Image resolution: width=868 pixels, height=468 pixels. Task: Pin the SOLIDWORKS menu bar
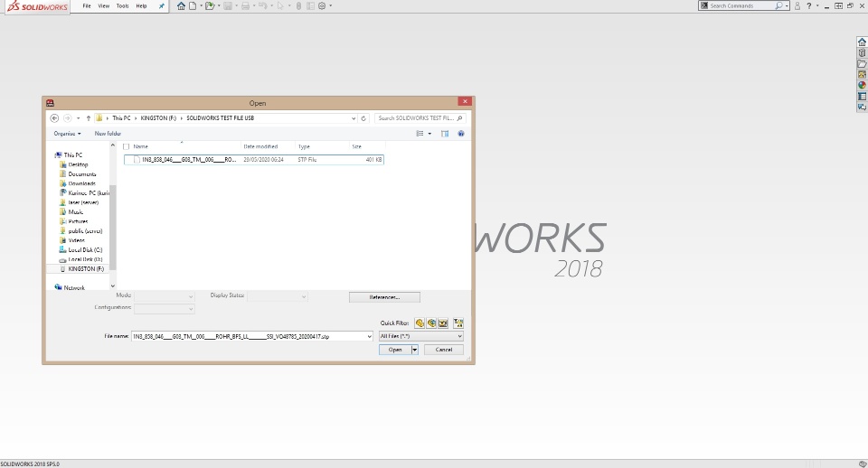pyautogui.click(x=162, y=6)
